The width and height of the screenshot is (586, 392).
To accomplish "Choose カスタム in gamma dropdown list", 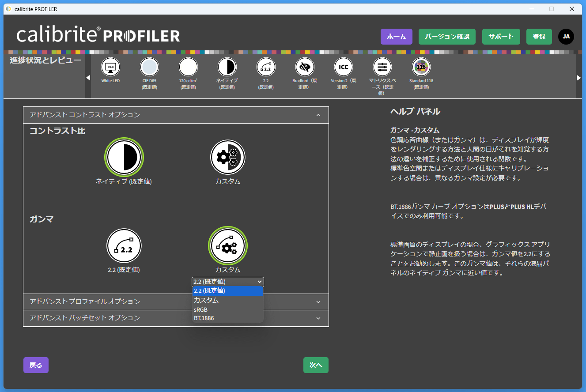I will pos(228,300).
